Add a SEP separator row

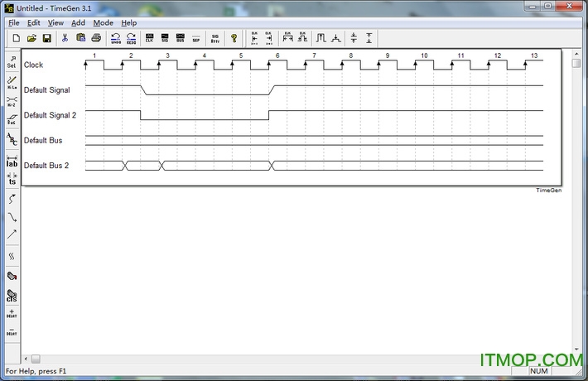coord(195,38)
